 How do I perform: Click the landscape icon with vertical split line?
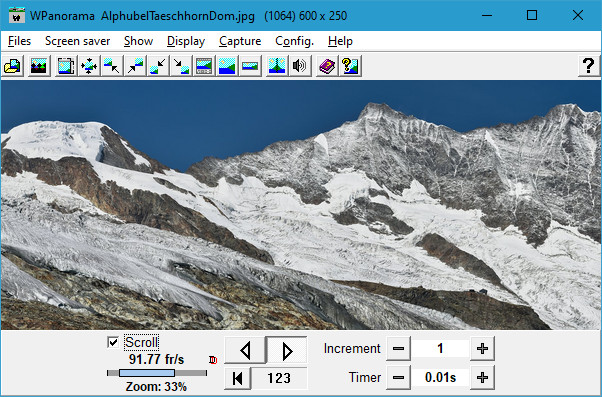pyautogui.click(x=277, y=66)
